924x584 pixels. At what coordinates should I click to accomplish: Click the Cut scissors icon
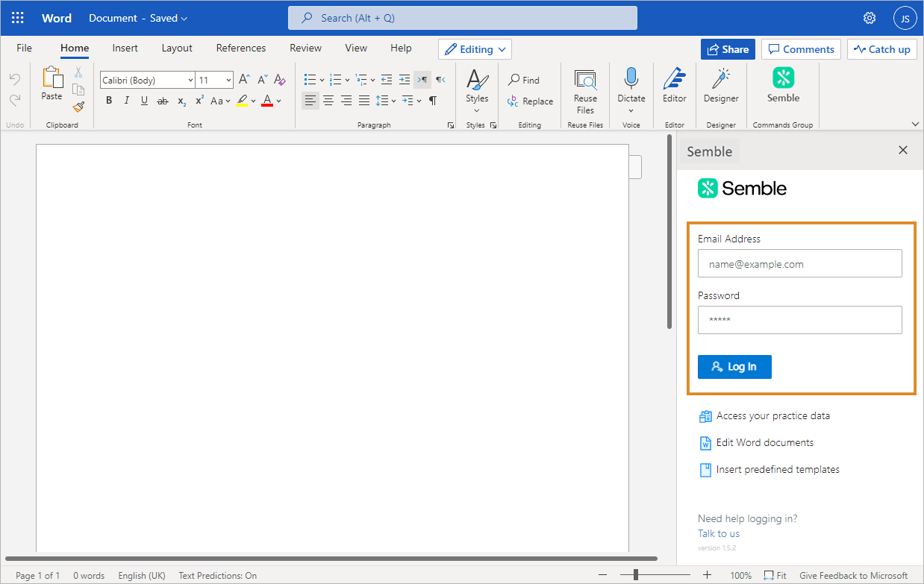(78, 72)
